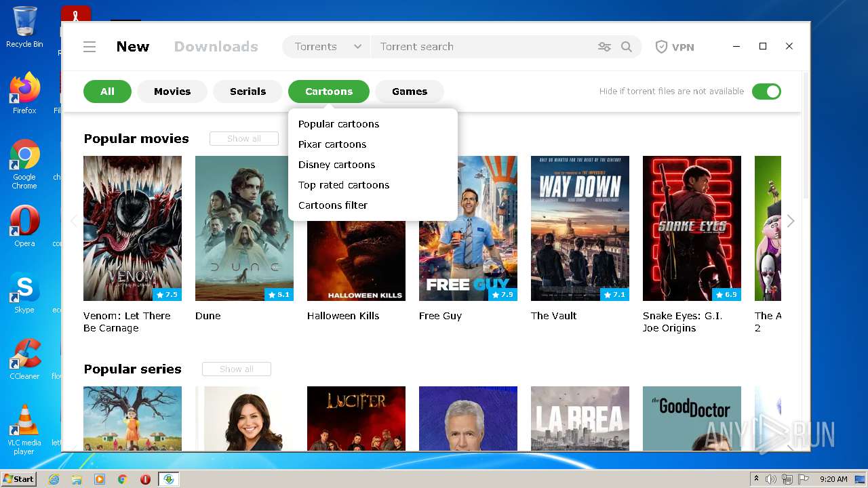Start Skype from desktop
The height and width of the screenshot is (488, 868).
tap(24, 293)
